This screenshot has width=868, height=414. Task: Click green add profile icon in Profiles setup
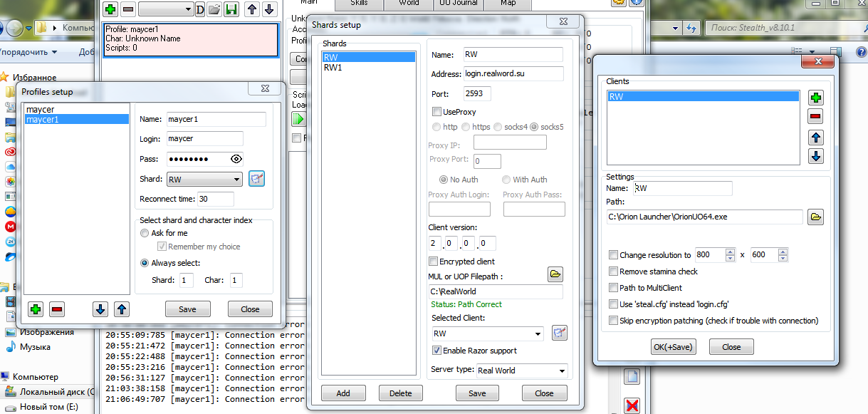(36, 309)
